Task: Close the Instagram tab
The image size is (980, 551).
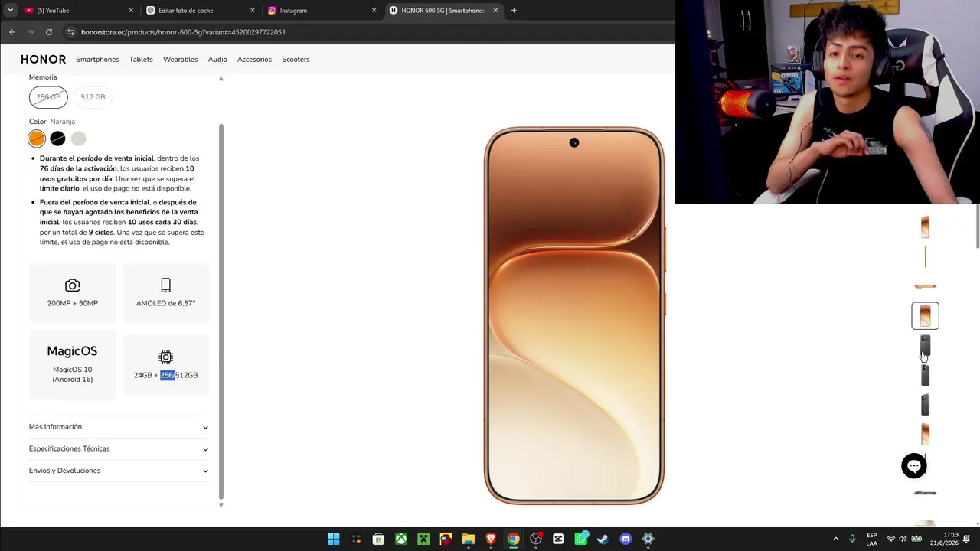Action: [374, 11]
